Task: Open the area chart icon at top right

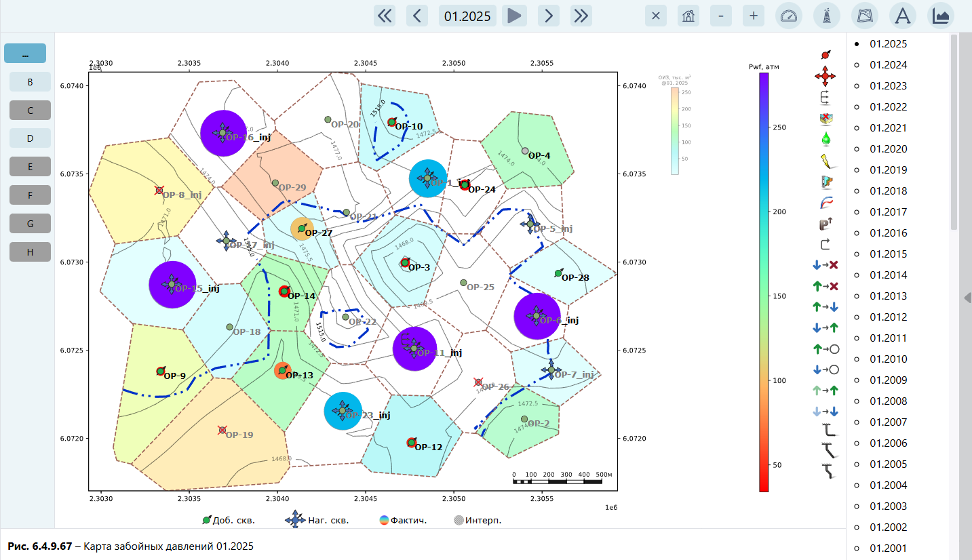Action: [940, 16]
